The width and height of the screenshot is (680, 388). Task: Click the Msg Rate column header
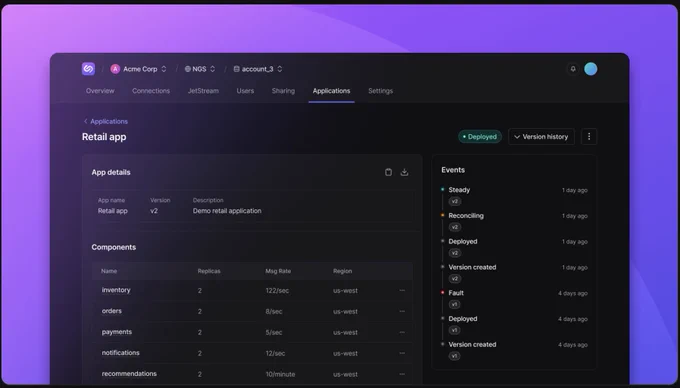(x=278, y=271)
